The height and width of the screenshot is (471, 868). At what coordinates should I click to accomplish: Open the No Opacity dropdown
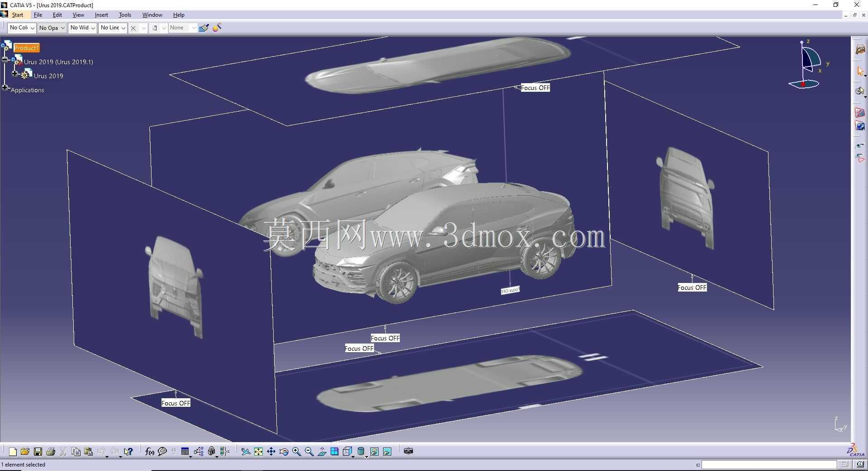point(52,28)
